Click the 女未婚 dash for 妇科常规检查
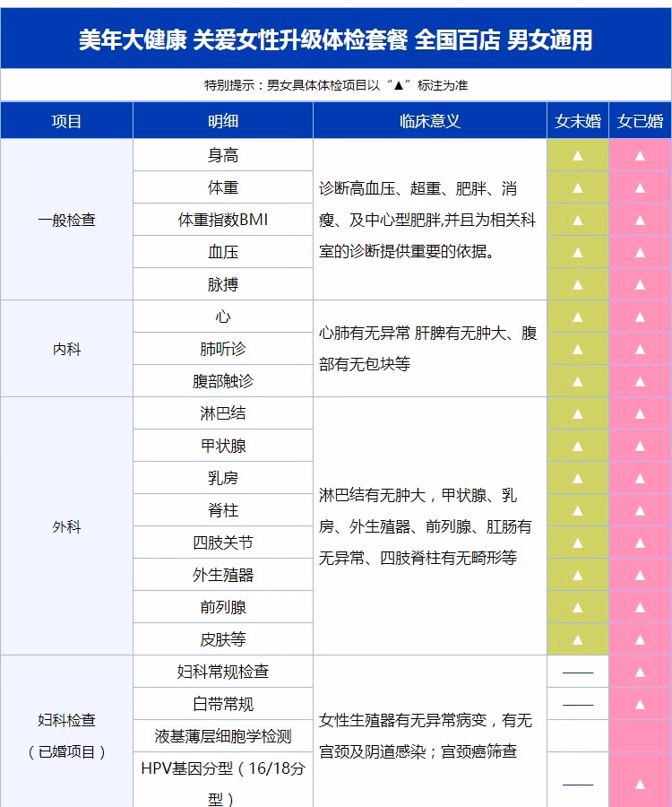Screen dimensions: 672x807 (577, 672)
